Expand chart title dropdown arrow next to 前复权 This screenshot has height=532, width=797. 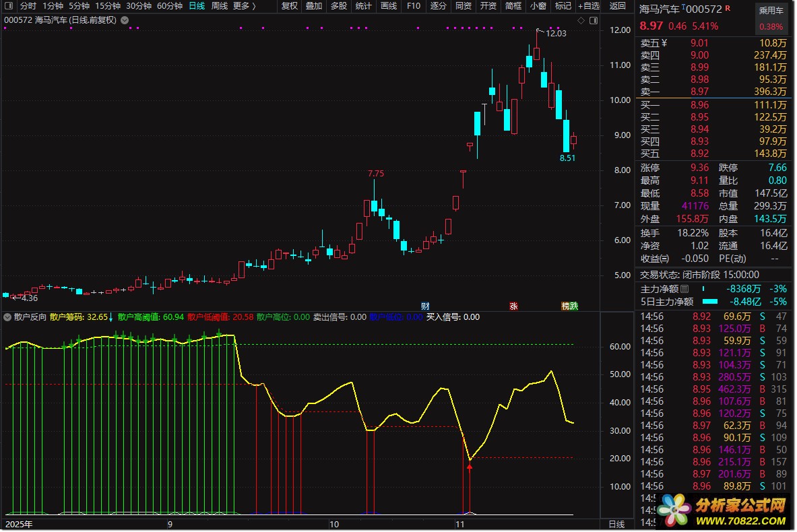point(125,20)
